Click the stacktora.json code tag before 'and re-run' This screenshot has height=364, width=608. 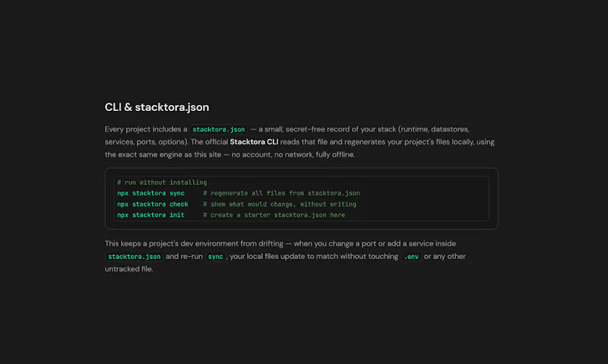135,257
